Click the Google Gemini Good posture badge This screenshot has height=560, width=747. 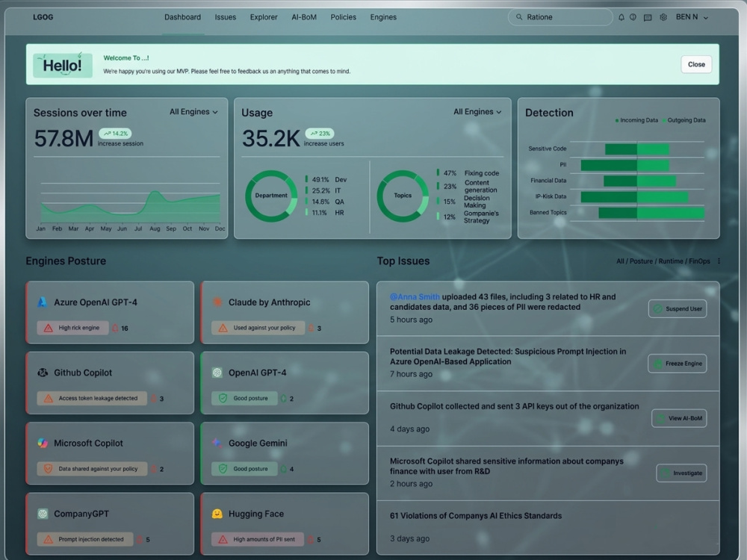245,469
